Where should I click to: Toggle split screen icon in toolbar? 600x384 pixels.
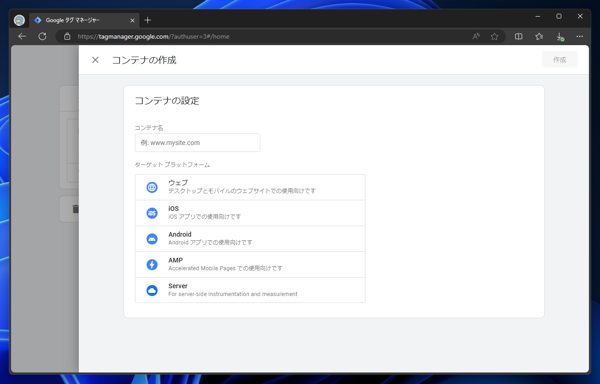[x=518, y=36]
